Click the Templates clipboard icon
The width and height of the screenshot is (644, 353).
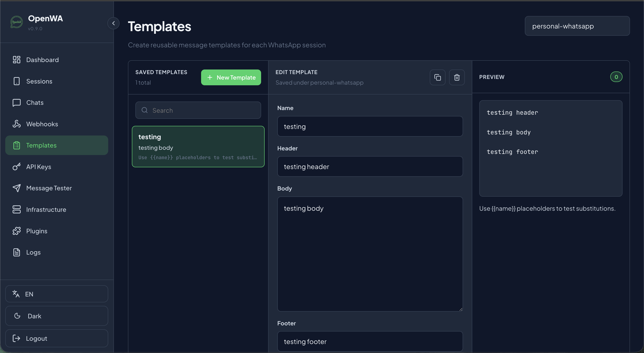[x=16, y=145]
